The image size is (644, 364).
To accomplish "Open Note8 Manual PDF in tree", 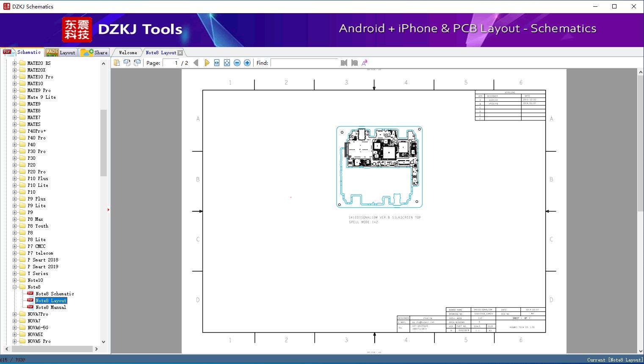I will point(51,307).
